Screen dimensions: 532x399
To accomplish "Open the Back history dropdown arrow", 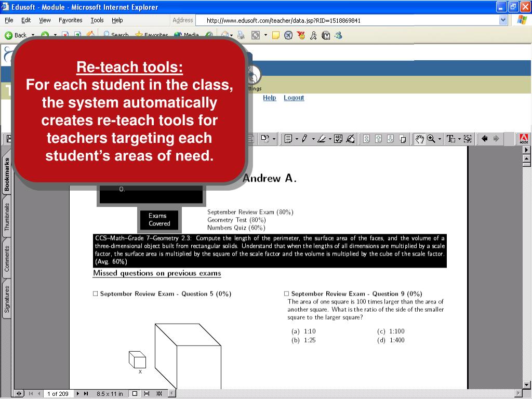I will 33,35.
